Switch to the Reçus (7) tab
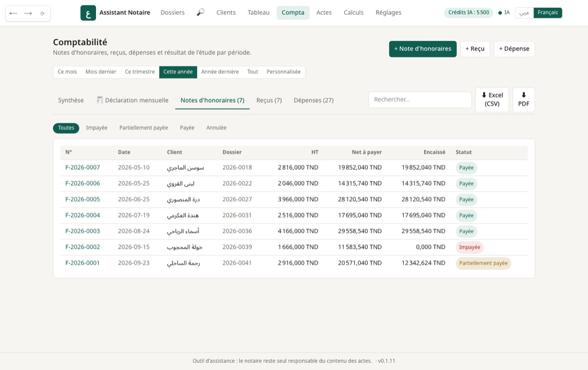The height and width of the screenshot is (370, 588). (269, 100)
